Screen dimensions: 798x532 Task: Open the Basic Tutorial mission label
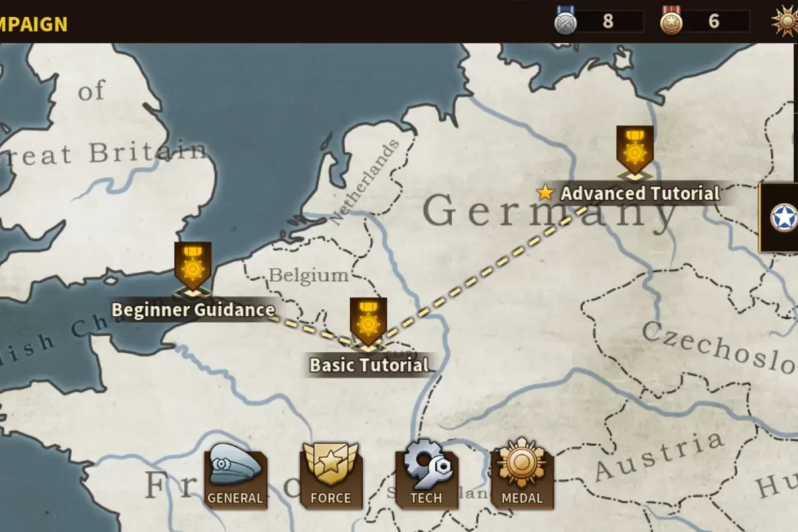point(369,365)
